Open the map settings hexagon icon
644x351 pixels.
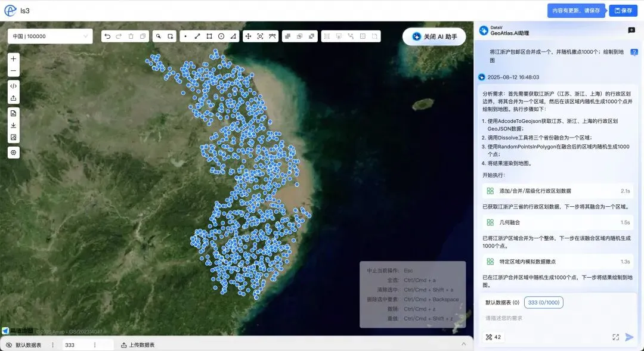click(14, 153)
